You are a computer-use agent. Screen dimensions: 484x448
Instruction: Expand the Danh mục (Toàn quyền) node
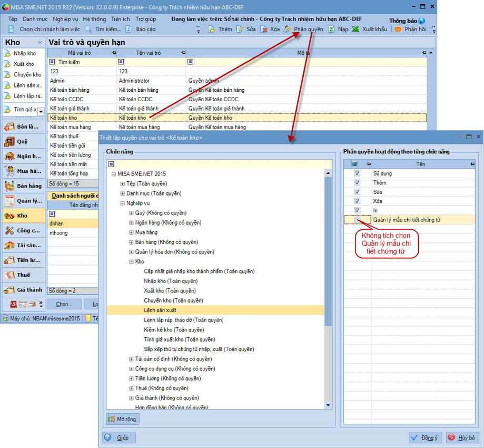coord(122,193)
